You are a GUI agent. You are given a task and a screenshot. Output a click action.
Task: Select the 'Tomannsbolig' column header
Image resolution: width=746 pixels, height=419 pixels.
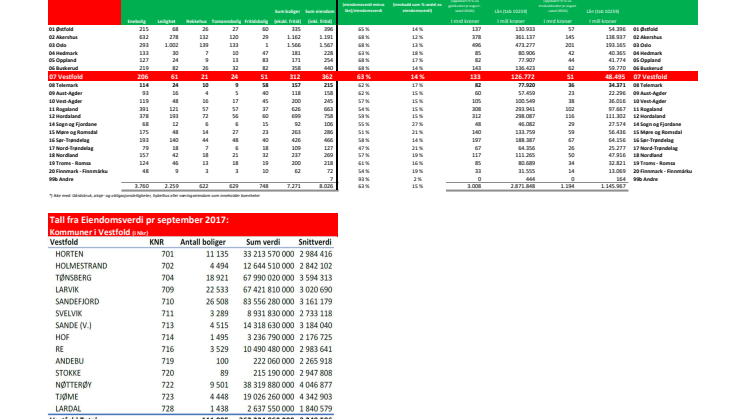226,21
